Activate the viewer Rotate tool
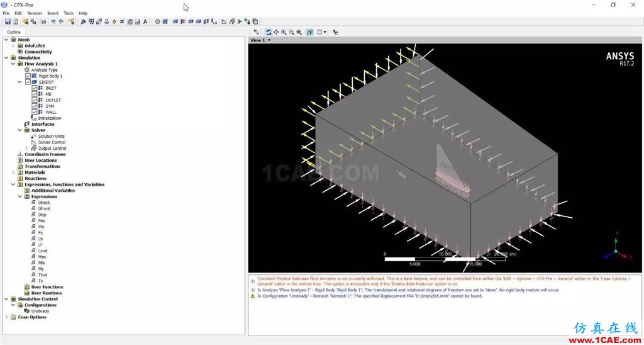644x345 pixels. pos(269,32)
